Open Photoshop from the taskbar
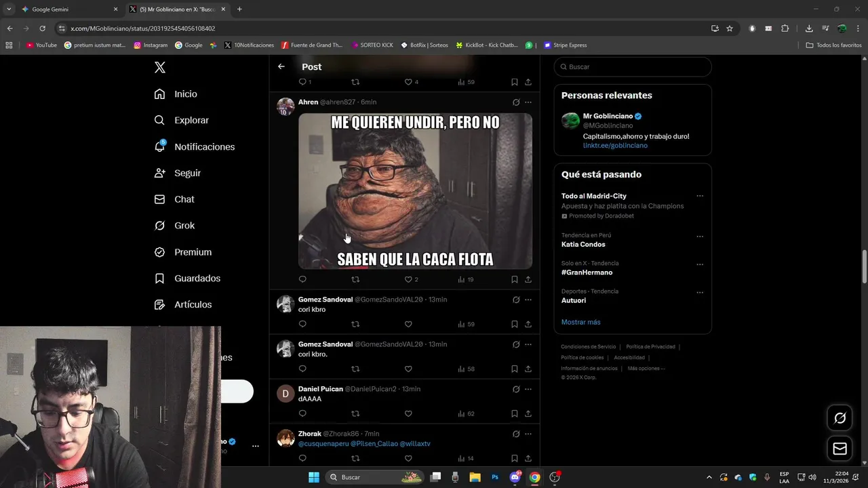This screenshot has width=868, height=488. pos(495,477)
